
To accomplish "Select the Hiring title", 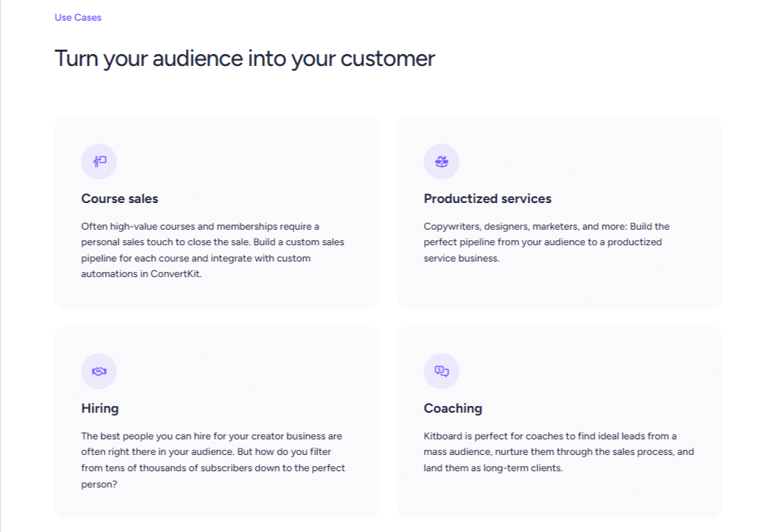I will [x=100, y=408].
